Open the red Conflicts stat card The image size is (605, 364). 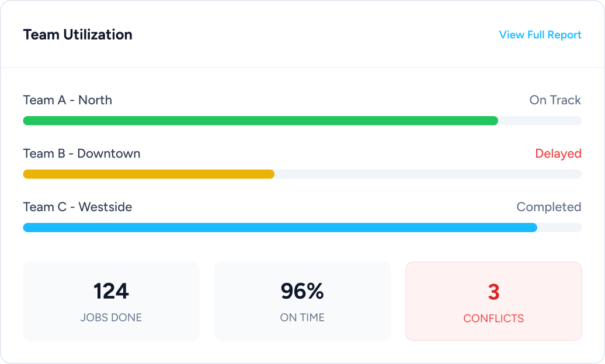493,301
